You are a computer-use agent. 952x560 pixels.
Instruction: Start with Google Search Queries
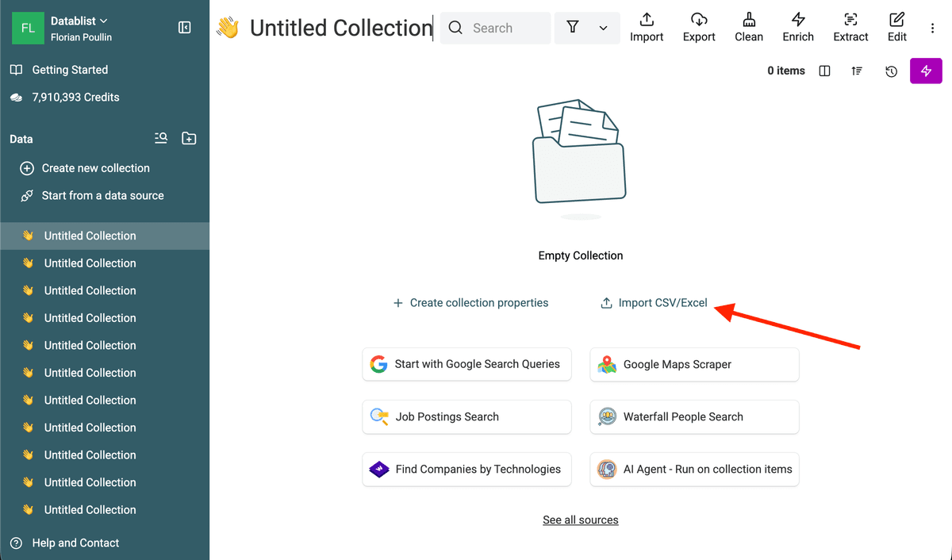click(x=466, y=364)
